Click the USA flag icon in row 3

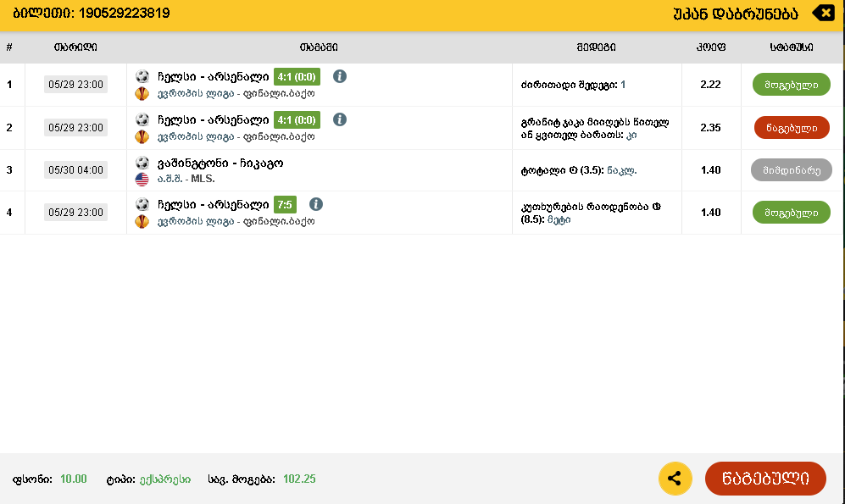pyautogui.click(x=142, y=180)
